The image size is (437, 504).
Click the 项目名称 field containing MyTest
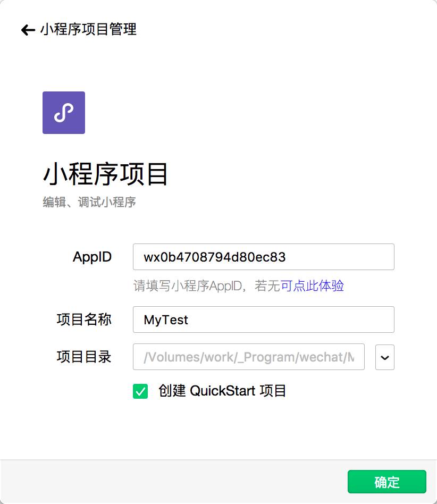[264, 320]
